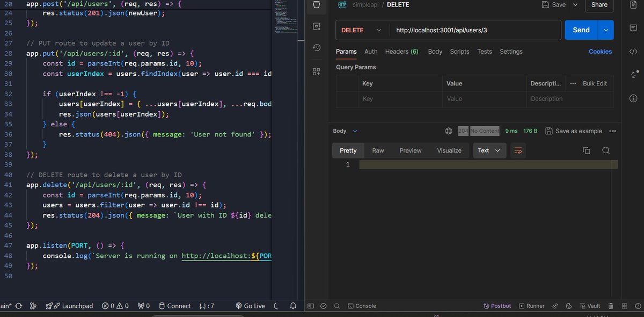Screen dimensions: 644x317
Task: Select the Pretty response view
Action: click(348, 150)
